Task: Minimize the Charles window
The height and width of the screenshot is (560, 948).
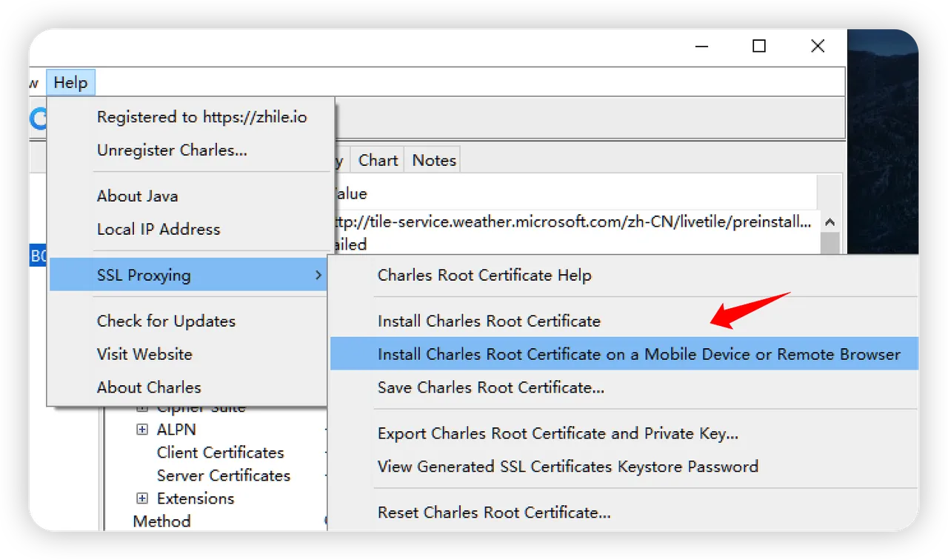Action: click(x=703, y=46)
